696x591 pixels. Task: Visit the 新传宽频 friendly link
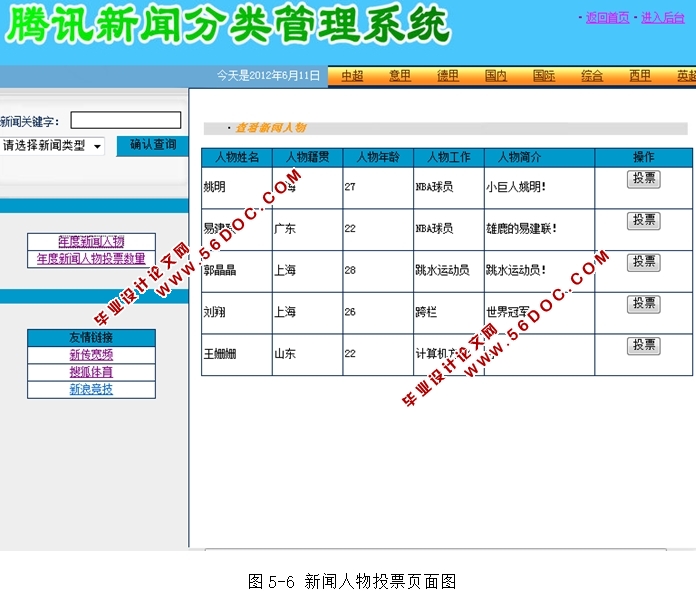coord(91,355)
